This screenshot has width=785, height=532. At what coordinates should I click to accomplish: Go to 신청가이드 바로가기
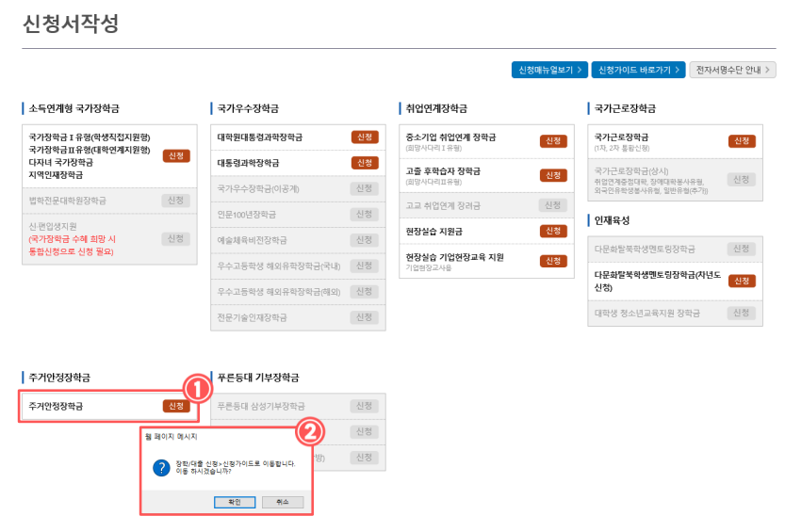point(638,70)
